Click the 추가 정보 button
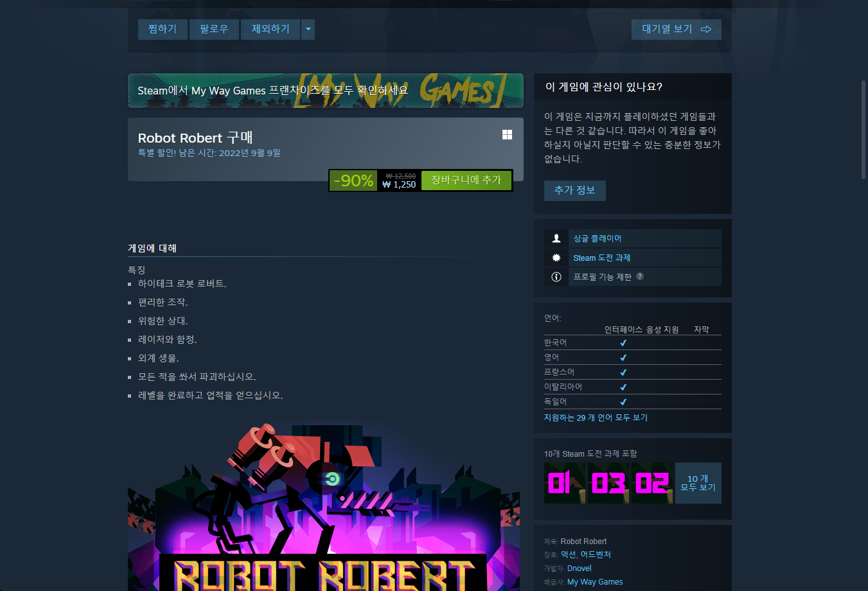This screenshot has width=868, height=591. [x=575, y=190]
